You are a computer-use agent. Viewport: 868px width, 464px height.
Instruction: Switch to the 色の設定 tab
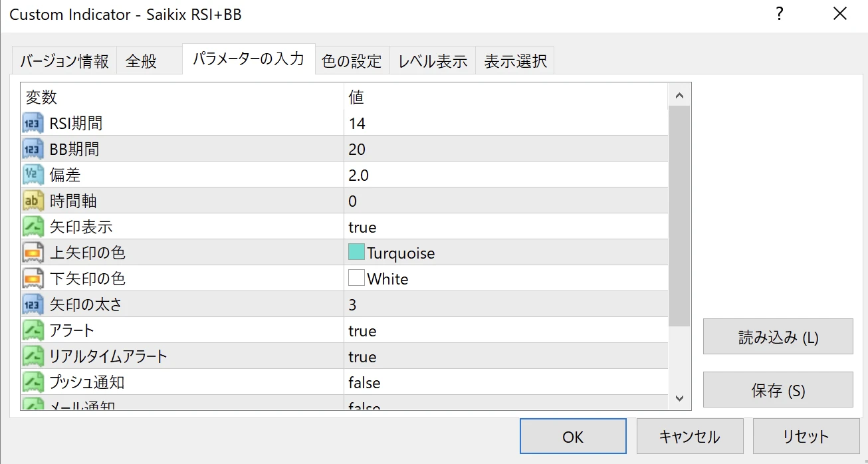pos(352,62)
